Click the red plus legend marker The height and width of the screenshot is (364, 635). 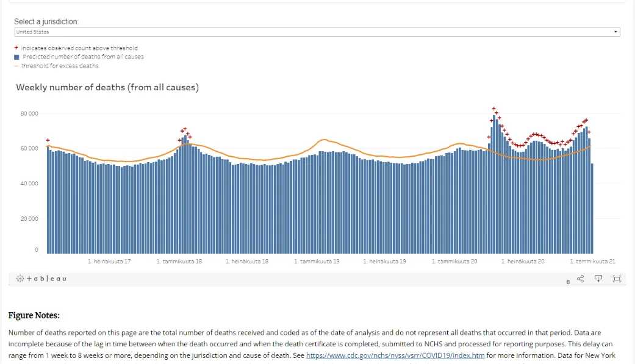pos(16,48)
